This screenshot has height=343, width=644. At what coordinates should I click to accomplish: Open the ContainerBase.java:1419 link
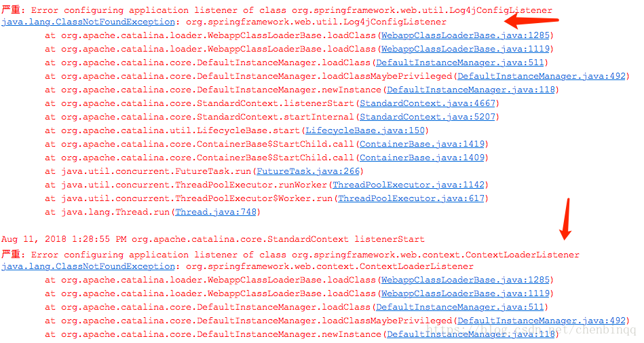pos(422,144)
